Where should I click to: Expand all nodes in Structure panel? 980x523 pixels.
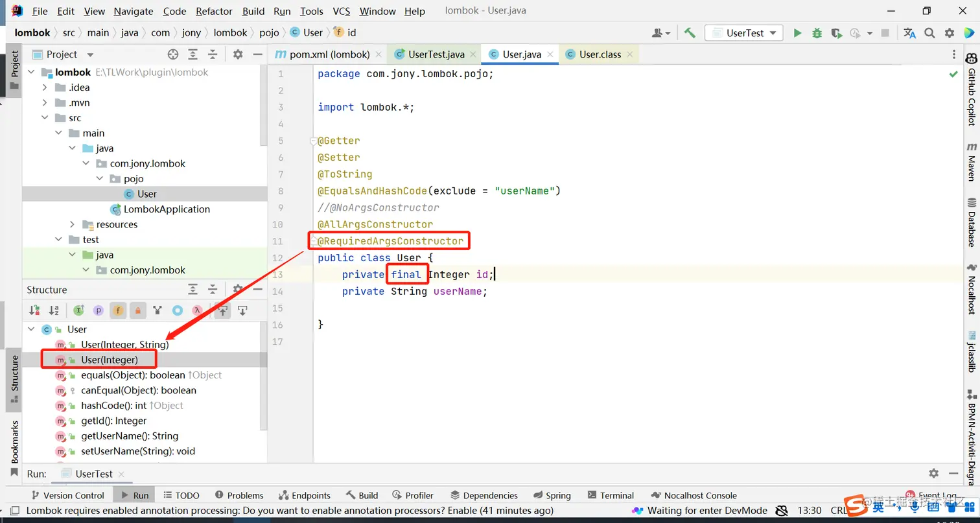(x=193, y=290)
